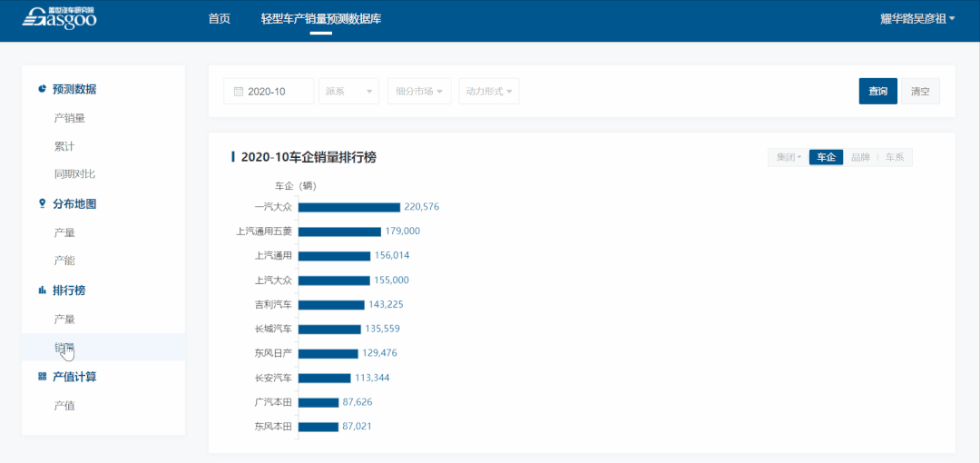Open the 派系 dropdown
This screenshot has width=980, height=463.
tap(348, 92)
